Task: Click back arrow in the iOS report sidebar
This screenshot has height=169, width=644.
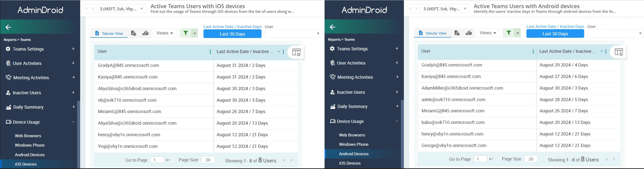Action: coord(8,27)
